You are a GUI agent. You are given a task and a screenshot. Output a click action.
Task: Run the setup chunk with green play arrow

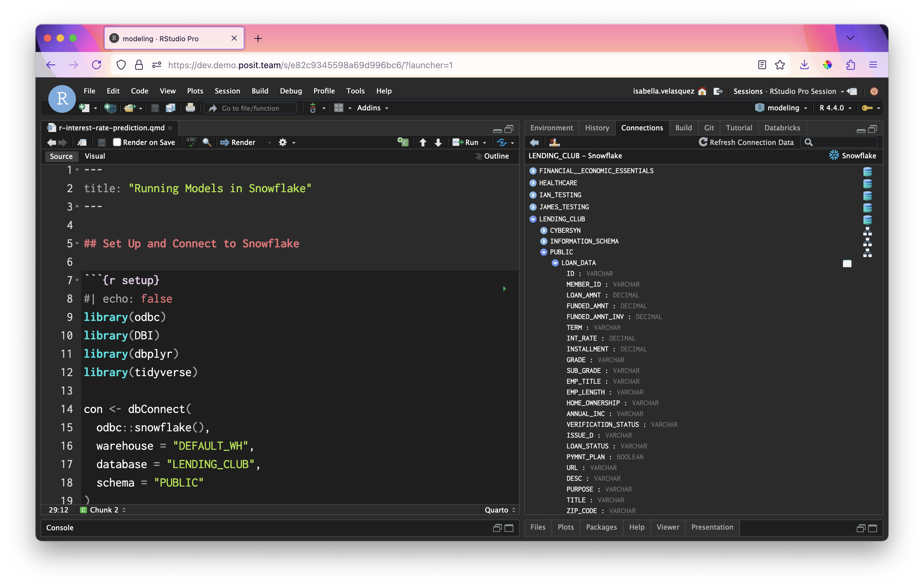coord(504,289)
